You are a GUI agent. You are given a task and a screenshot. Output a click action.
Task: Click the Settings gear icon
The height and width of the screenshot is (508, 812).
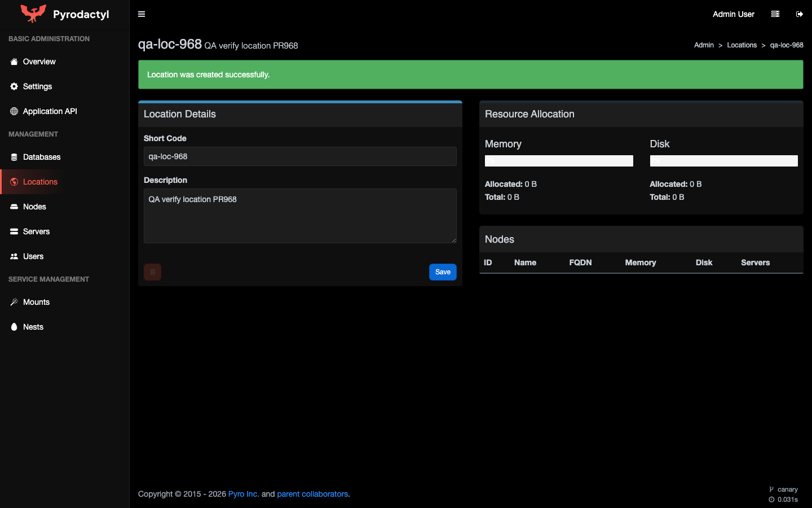(x=14, y=86)
